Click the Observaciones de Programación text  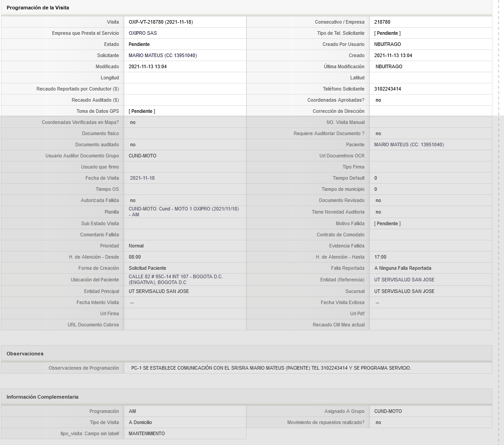tap(271, 368)
